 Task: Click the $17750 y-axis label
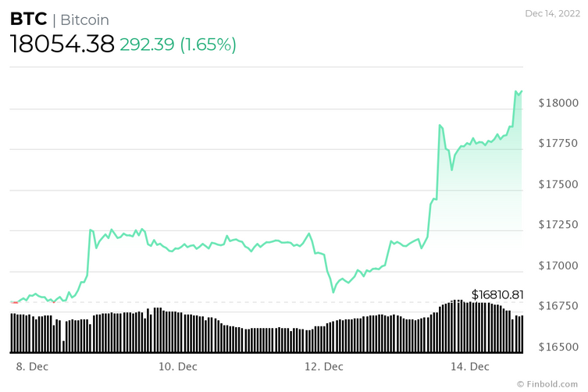(x=558, y=144)
